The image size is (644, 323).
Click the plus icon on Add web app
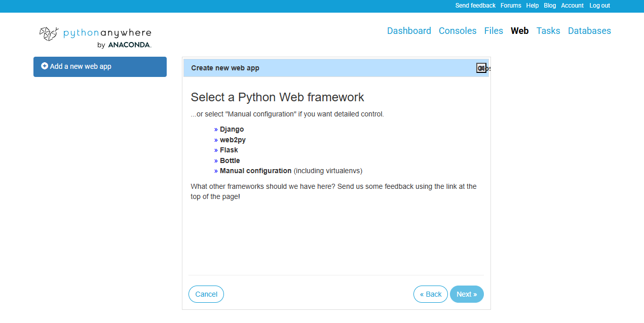[x=45, y=66]
